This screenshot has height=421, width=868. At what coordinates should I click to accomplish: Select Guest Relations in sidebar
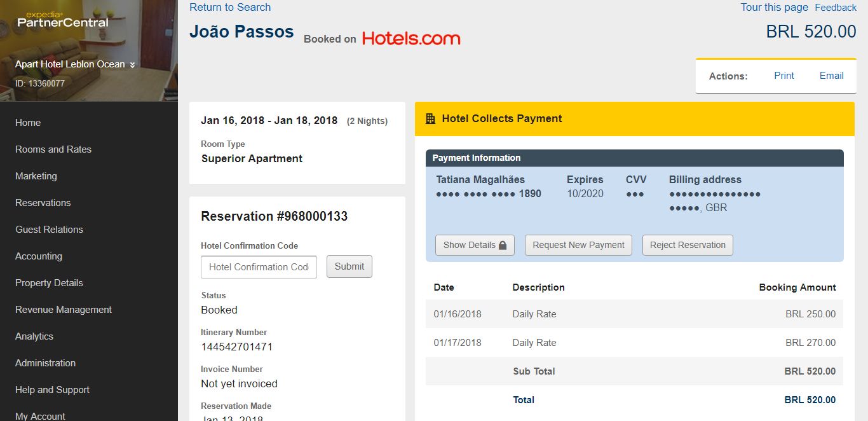click(49, 230)
